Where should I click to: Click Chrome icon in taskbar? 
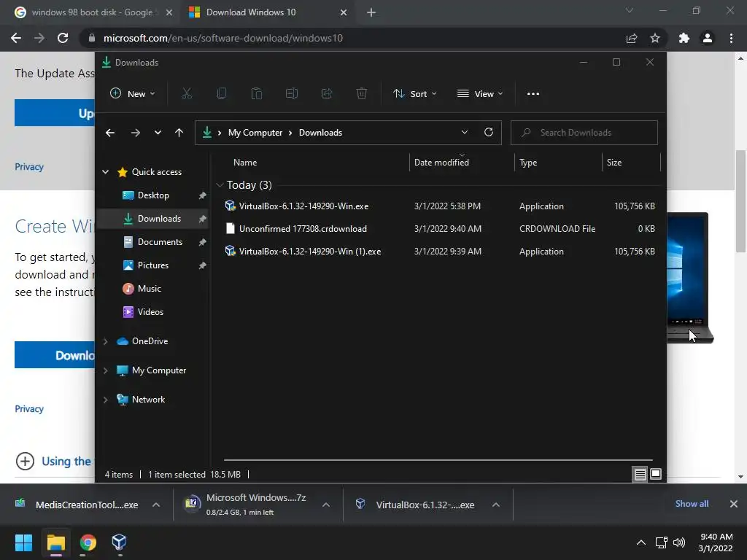88,542
